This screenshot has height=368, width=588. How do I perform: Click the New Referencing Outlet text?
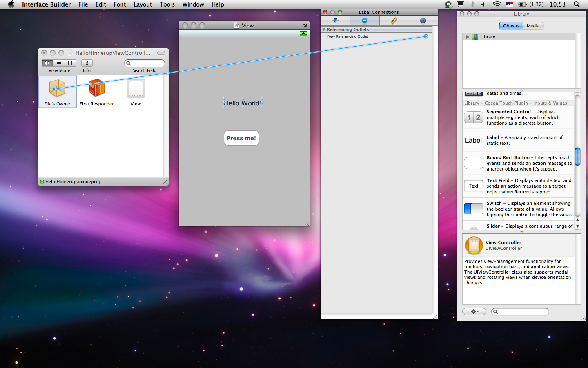click(x=348, y=36)
